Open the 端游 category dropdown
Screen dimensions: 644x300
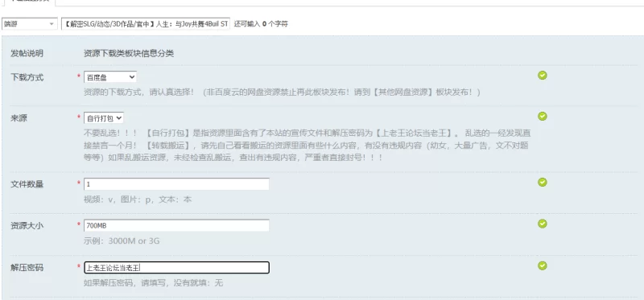point(29,24)
